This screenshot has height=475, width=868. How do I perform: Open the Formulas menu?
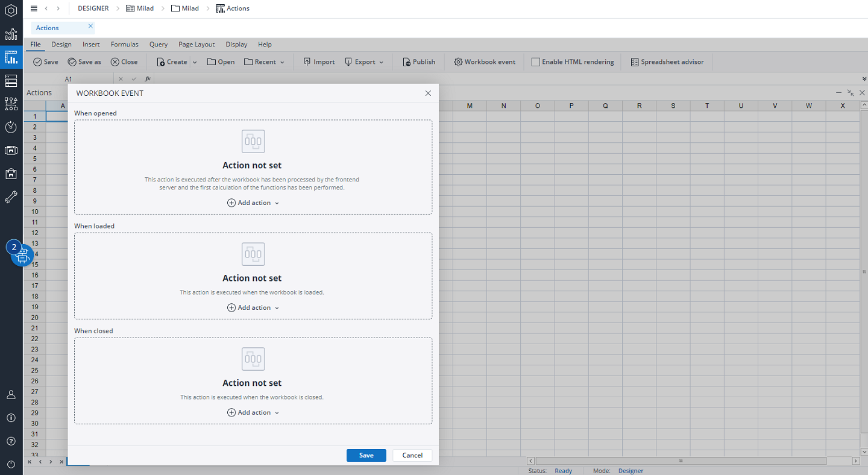coord(124,45)
